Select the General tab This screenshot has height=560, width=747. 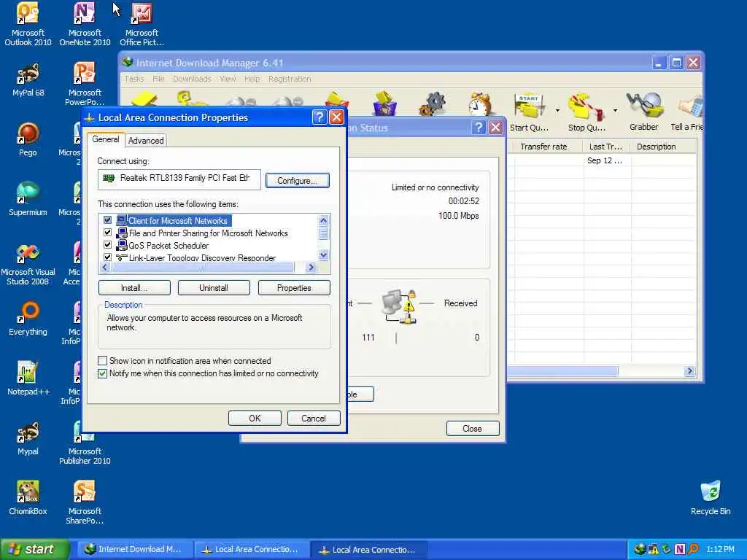(105, 139)
